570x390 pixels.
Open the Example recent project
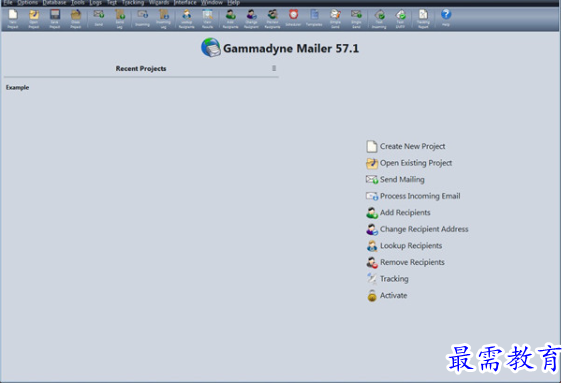click(x=17, y=88)
